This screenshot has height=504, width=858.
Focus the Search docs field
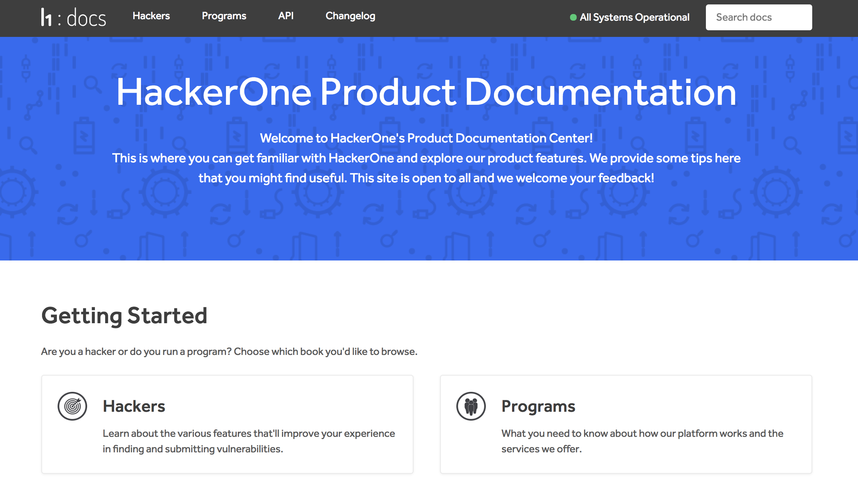pyautogui.click(x=758, y=17)
